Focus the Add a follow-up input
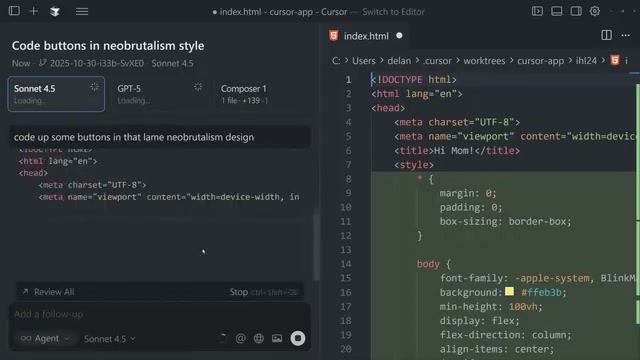640x360 pixels. pyautogui.click(x=160, y=314)
